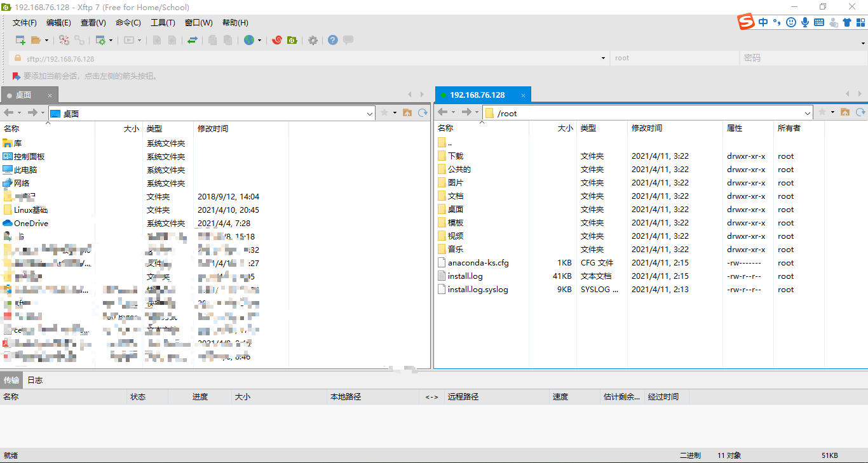Image resolution: width=868 pixels, height=463 pixels.
Task: Select the 图片 folder in remote pane
Action: click(x=456, y=183)
